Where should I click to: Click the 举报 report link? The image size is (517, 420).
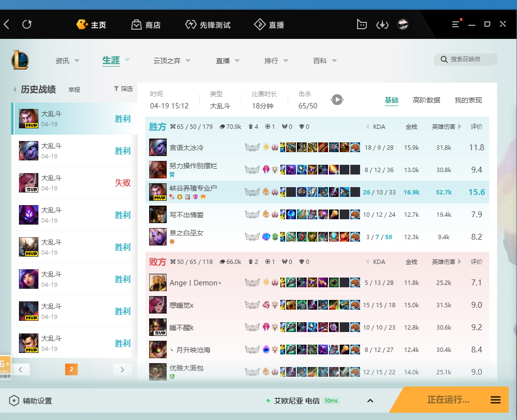coord(74,89)
